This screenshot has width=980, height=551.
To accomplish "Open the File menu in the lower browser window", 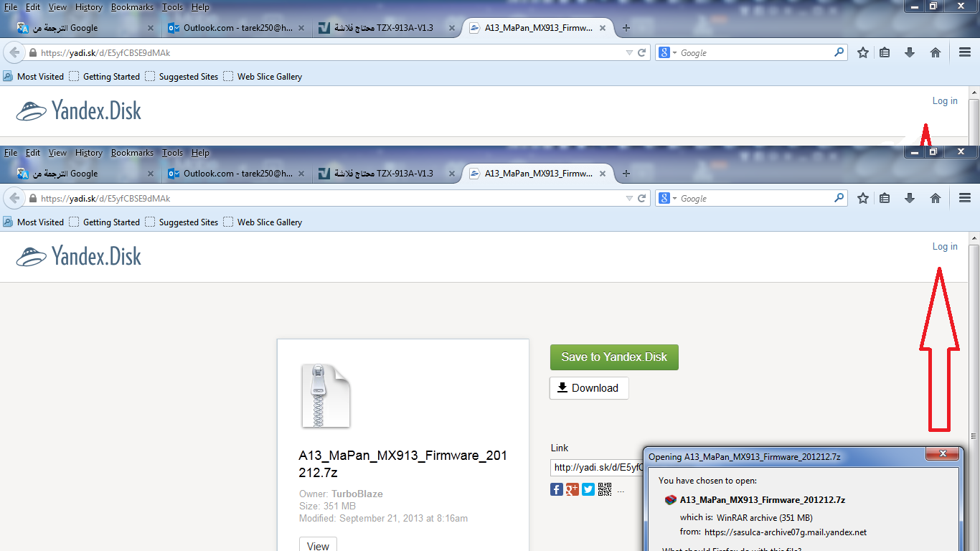I will 11,153.
